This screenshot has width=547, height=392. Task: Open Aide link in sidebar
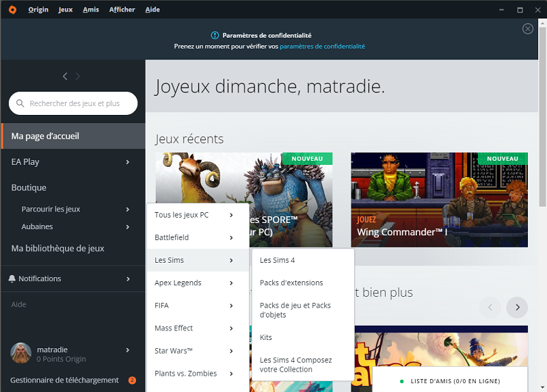click(18, 304)
